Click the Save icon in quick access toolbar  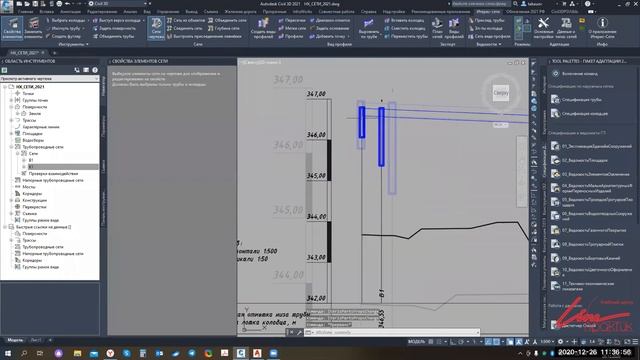point(35,4)
